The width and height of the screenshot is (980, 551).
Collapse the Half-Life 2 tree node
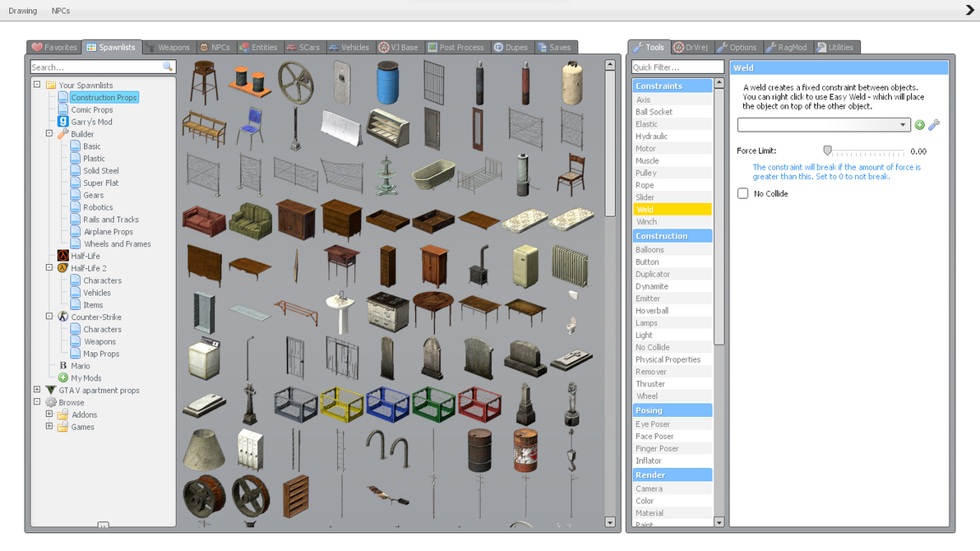click(x=49, y=267)
